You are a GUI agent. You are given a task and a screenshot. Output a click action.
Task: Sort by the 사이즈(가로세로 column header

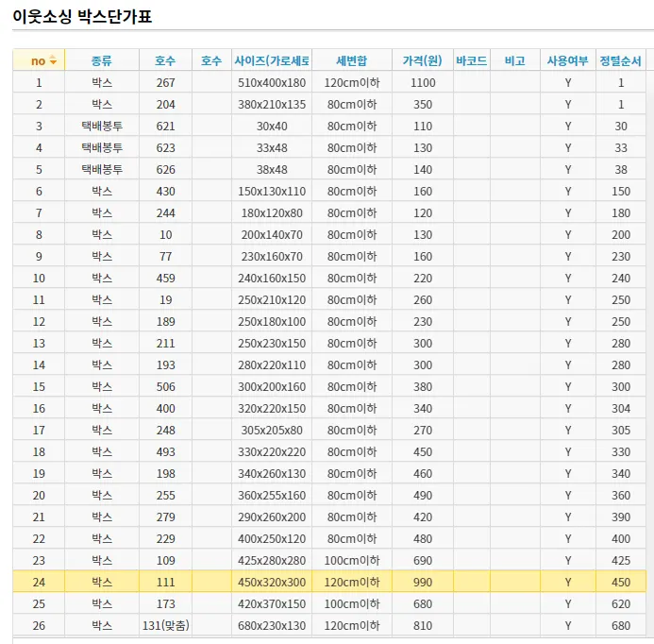[x=272, y=61]
